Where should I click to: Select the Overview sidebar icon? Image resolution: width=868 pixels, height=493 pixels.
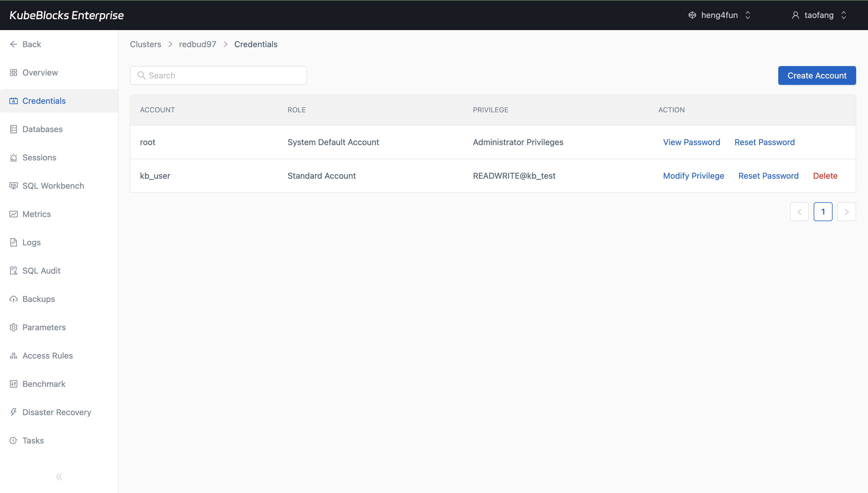[14, 73]
